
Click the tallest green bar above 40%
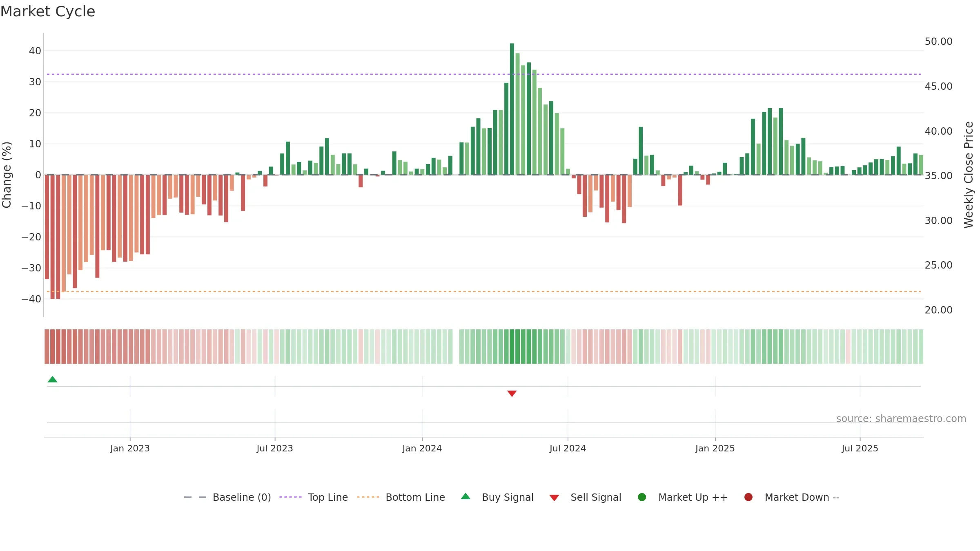(x=512, y=109)
